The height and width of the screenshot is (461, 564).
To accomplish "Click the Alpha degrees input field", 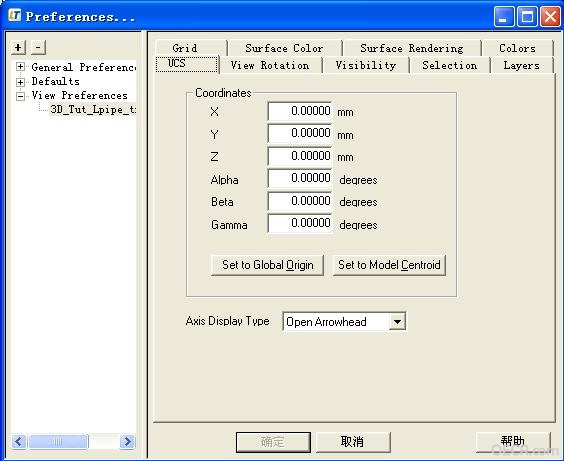I will [x=300, y=178].
